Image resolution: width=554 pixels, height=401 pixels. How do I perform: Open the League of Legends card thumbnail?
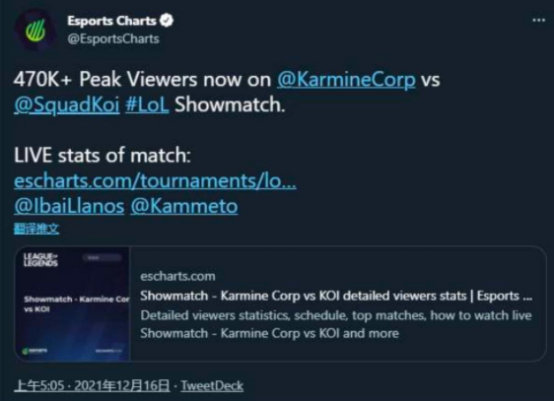tap(73, 304)
